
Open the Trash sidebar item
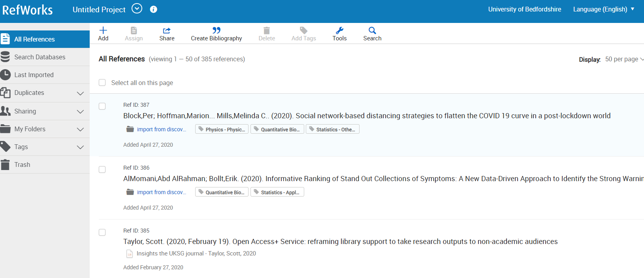coord(45,165)
